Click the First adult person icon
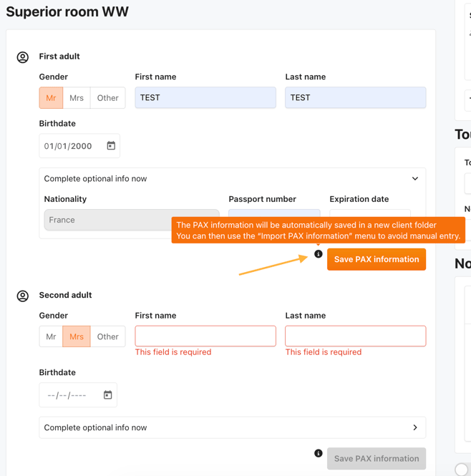471x476 pixels. [23, 57]
